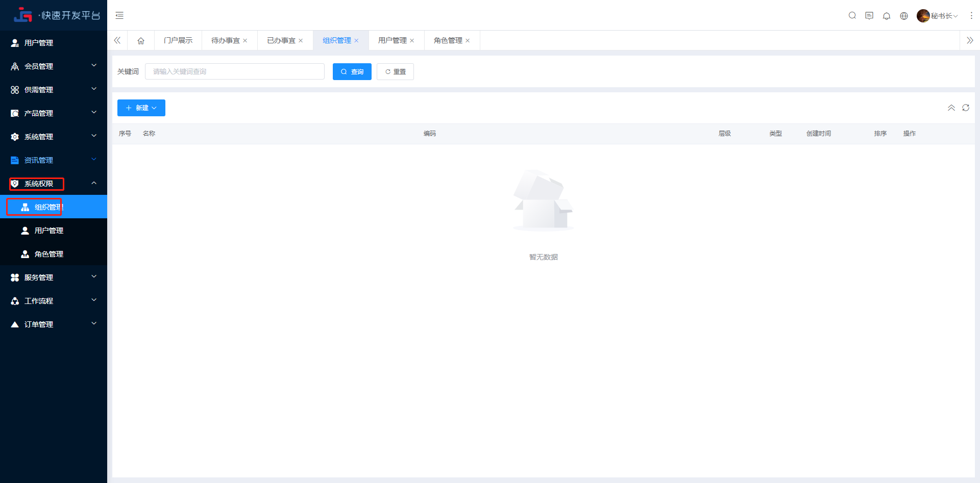Click the 编码 column header
This screenshot has width=980, height=483.
[x=430, y=134]
